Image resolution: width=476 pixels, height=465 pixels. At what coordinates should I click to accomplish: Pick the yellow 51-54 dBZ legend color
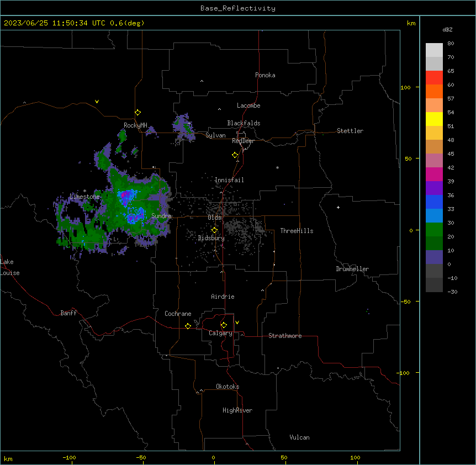click(434, 119)
